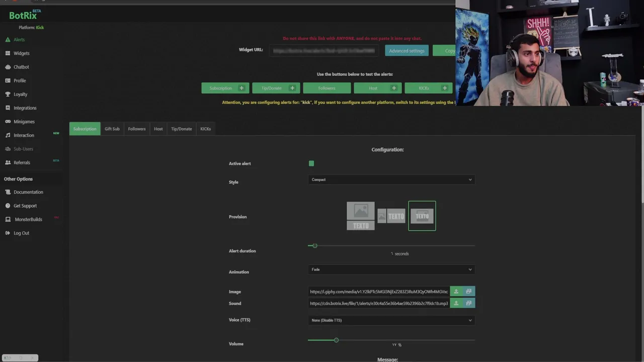Switch to the Tip/Donate alert tab
This screenshot has width=644, height=362.
(x=182, y=129)
